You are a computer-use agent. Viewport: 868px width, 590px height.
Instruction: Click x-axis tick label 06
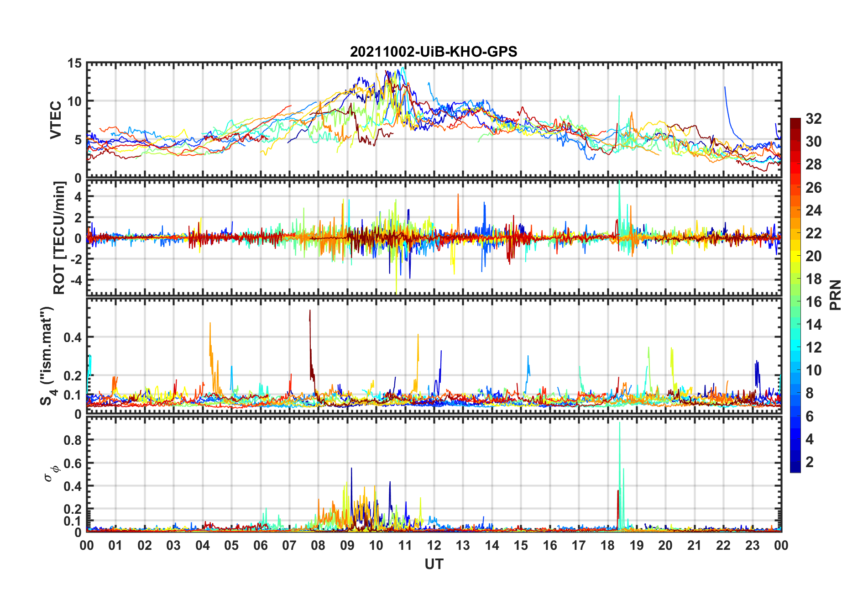[261, 545]
